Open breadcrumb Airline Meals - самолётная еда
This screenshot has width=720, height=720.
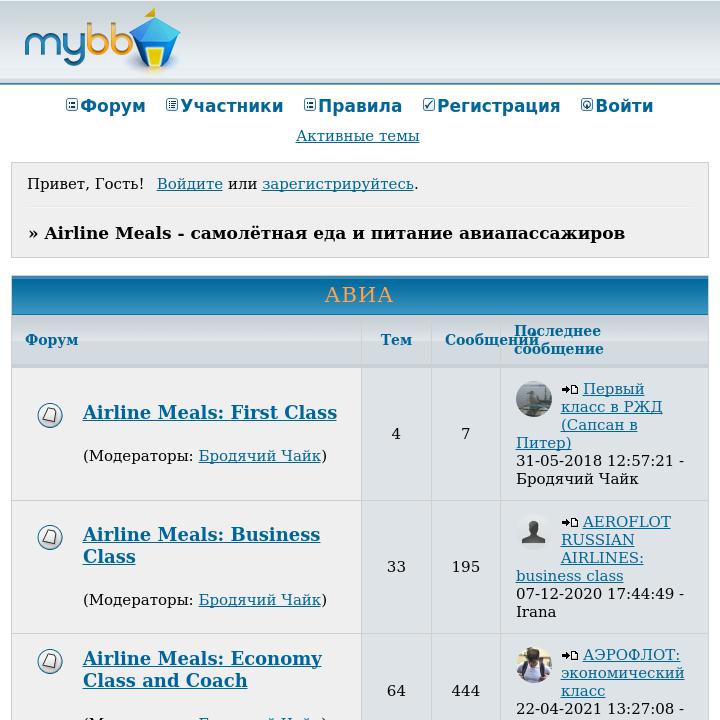(x=334, y=233)
